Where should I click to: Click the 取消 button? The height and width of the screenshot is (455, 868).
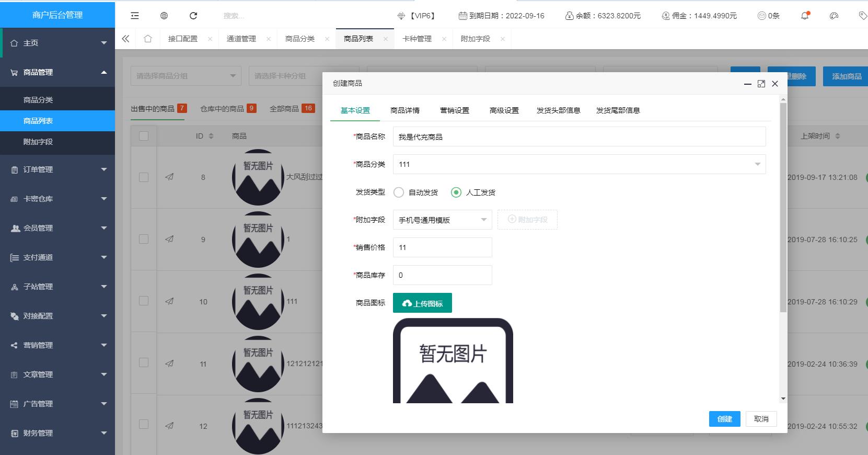(x=761, y=419)
